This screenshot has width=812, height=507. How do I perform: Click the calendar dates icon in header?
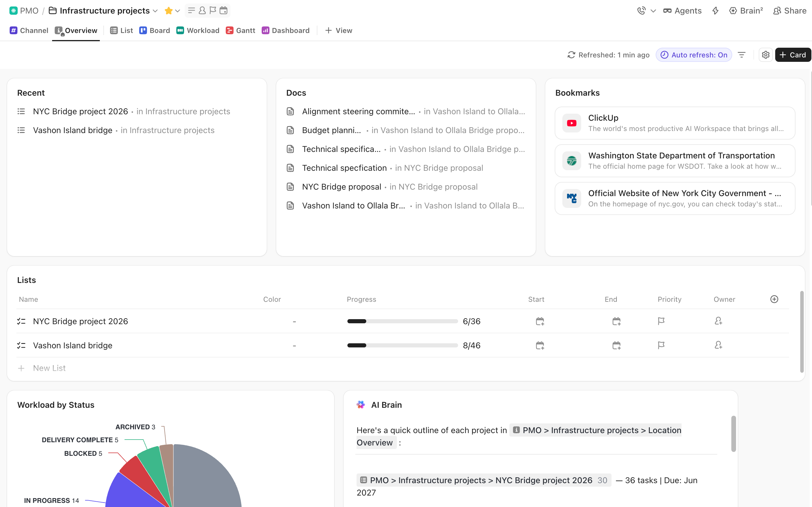(x=223, y=11)
